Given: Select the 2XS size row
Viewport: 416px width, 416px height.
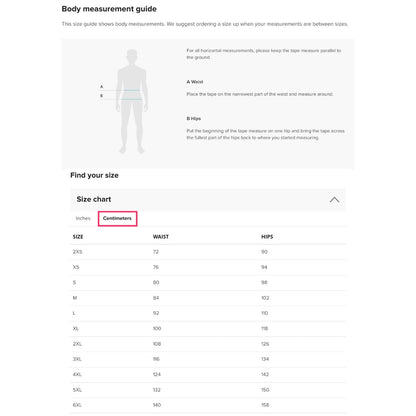Looking at the screenshot, I should tap(208, 252).
